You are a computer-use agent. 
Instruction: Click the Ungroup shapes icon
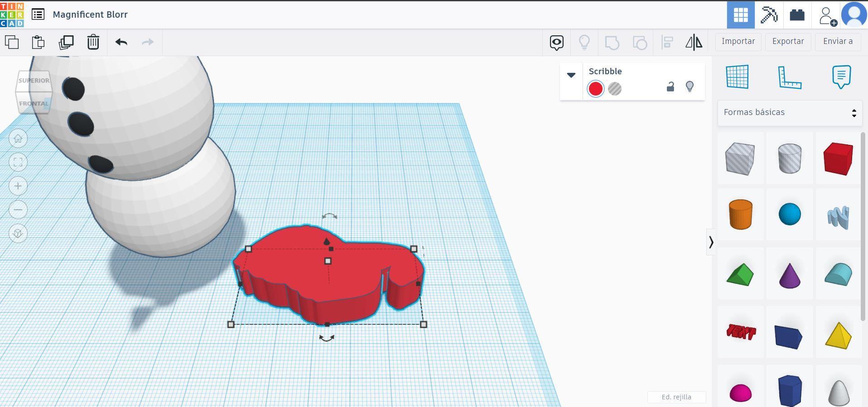click(640, 43)
